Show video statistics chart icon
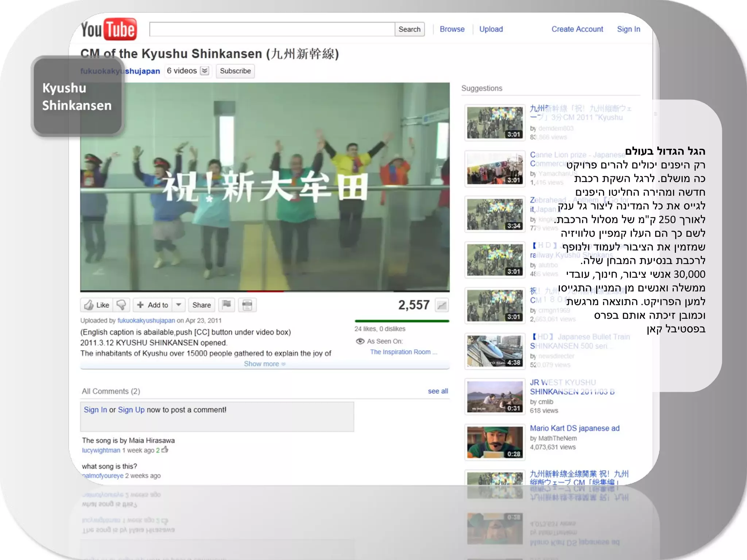747x560 pixels. pyautogui.click(x=442, y=305)
